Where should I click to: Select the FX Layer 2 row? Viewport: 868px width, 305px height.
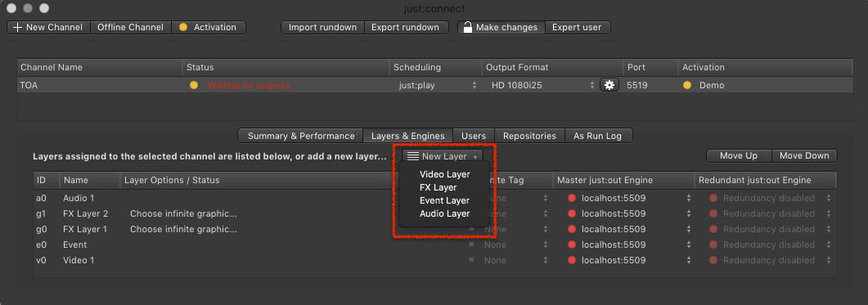(435, 213)
